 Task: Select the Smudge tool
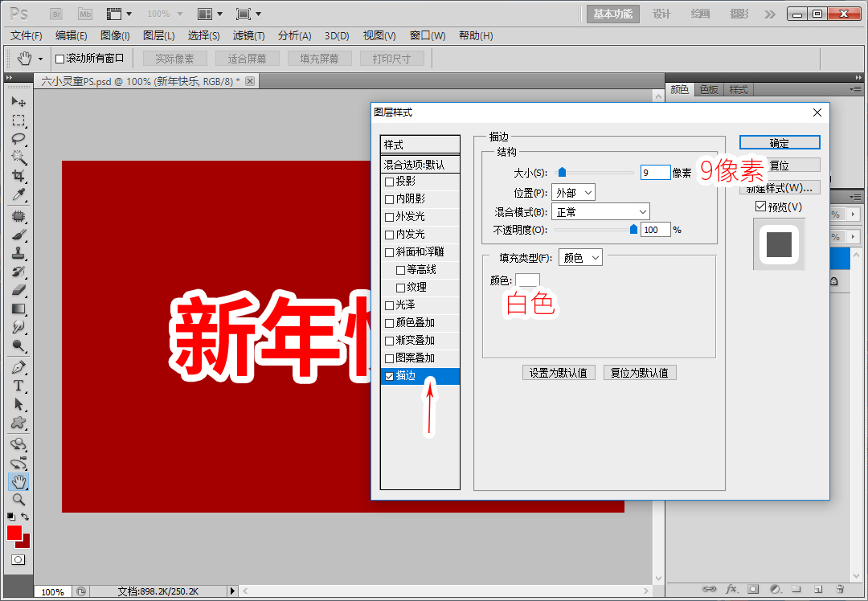click(x=18, y=327)
